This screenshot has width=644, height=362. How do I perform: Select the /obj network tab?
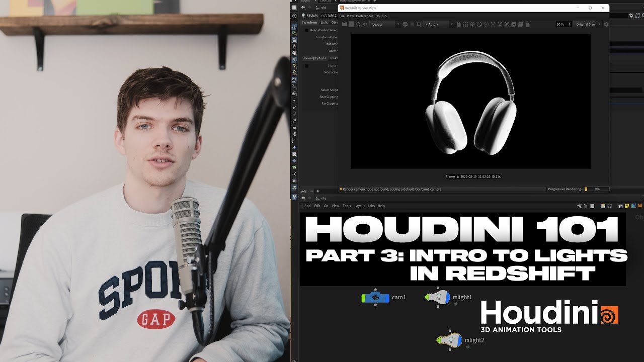click(x=304, y=191)
